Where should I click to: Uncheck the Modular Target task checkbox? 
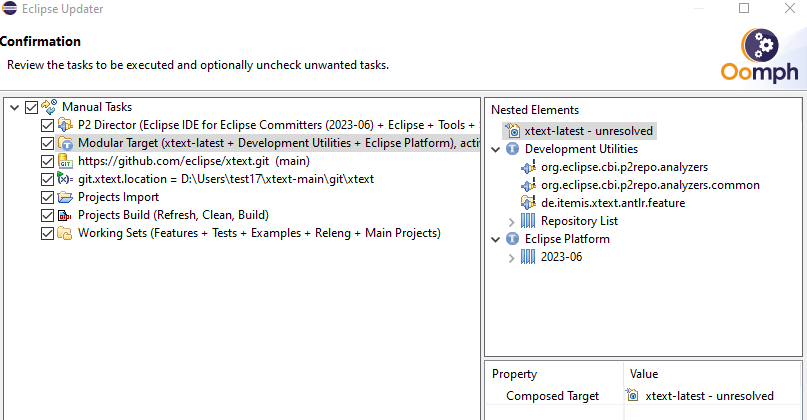(47, 143)
